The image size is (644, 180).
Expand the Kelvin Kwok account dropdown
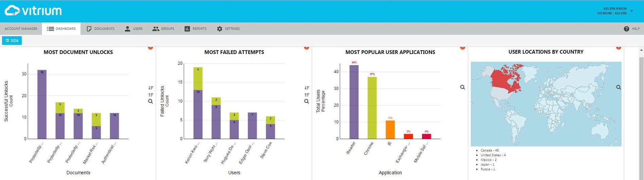click(x=631, y=11)
